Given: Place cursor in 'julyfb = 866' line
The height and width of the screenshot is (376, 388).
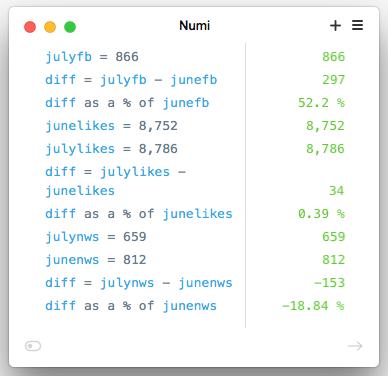Looking at the screenshot, I should point(92,57).
